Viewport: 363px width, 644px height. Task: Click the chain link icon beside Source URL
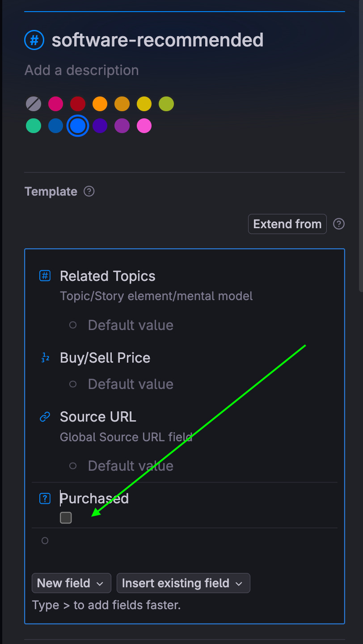pos(45,417)
